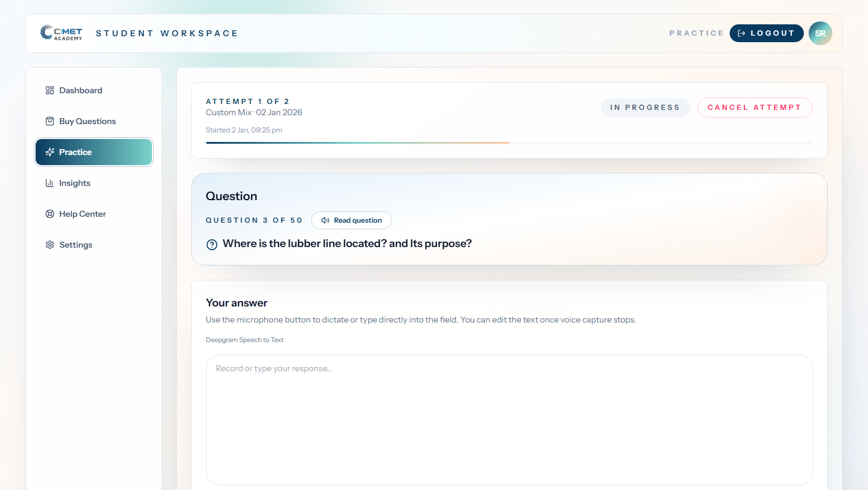
Task: Click the Insights bar chart icon
Action: point(50,183)
